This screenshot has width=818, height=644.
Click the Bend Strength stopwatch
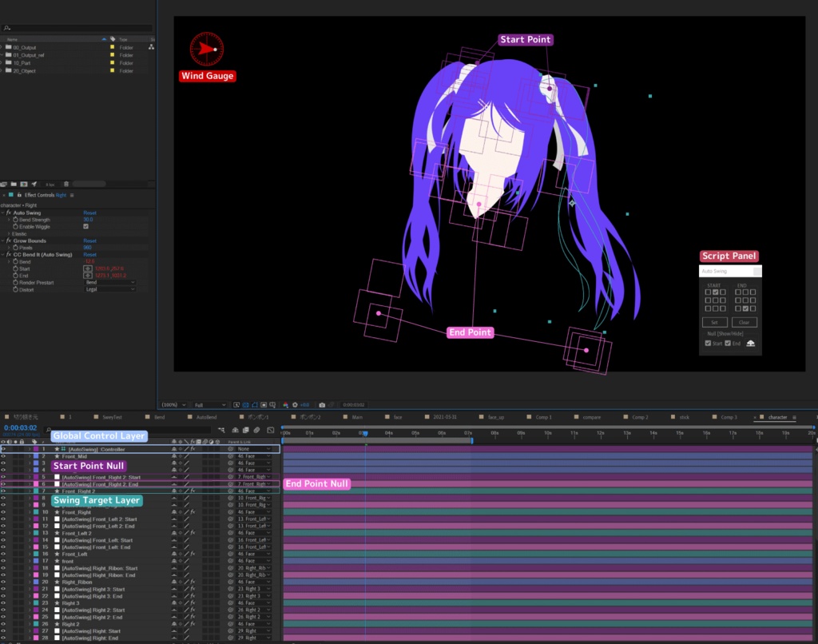(16, 220)
